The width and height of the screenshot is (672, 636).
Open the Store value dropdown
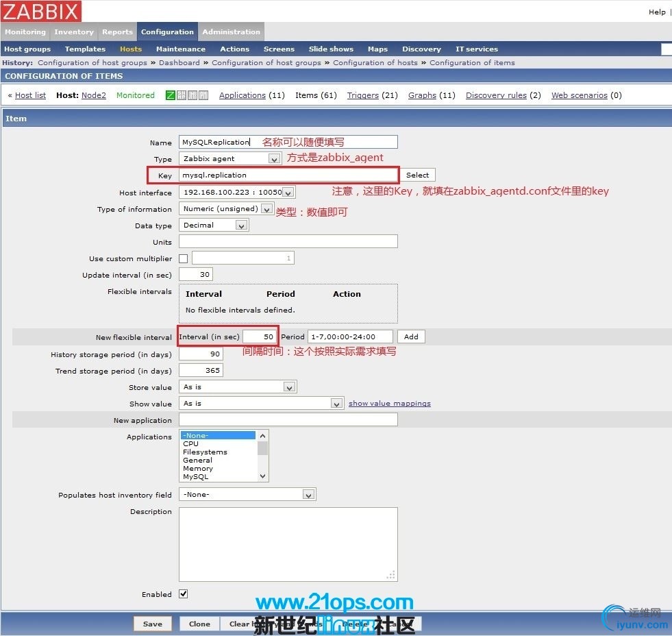click(238, 387)
